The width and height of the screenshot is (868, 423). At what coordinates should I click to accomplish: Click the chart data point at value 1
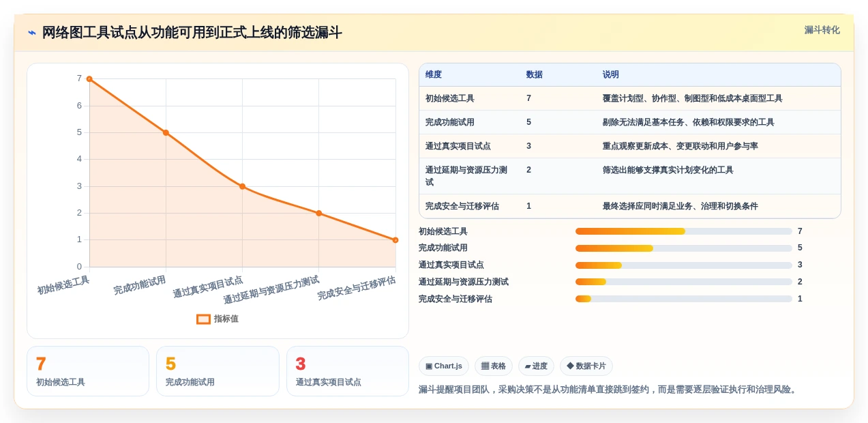tap(395, 240)
